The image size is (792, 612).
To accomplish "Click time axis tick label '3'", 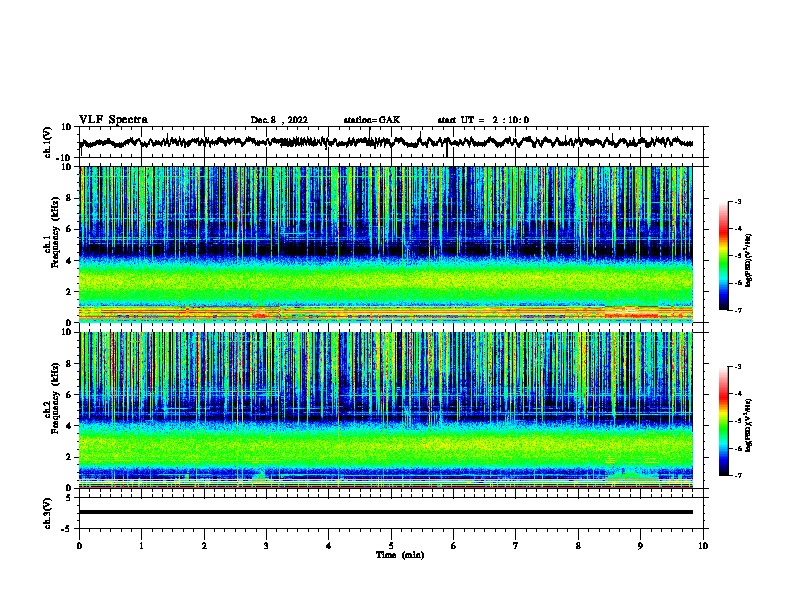I will (266, 546).
